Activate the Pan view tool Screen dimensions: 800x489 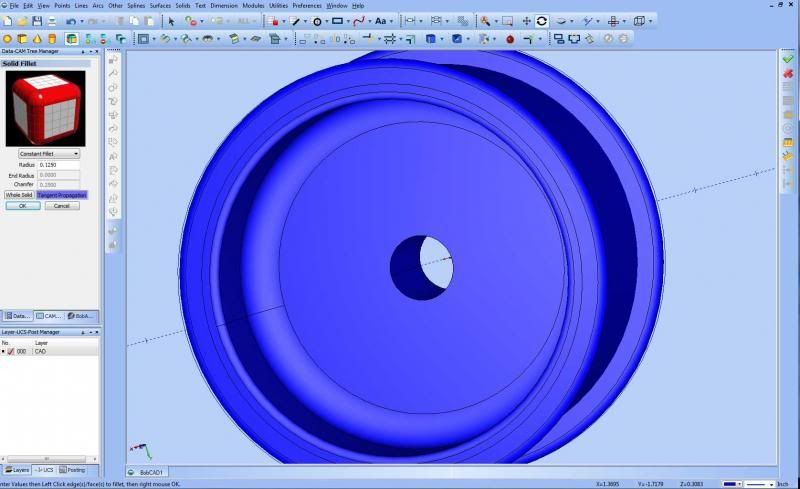[x=526, y=21]
